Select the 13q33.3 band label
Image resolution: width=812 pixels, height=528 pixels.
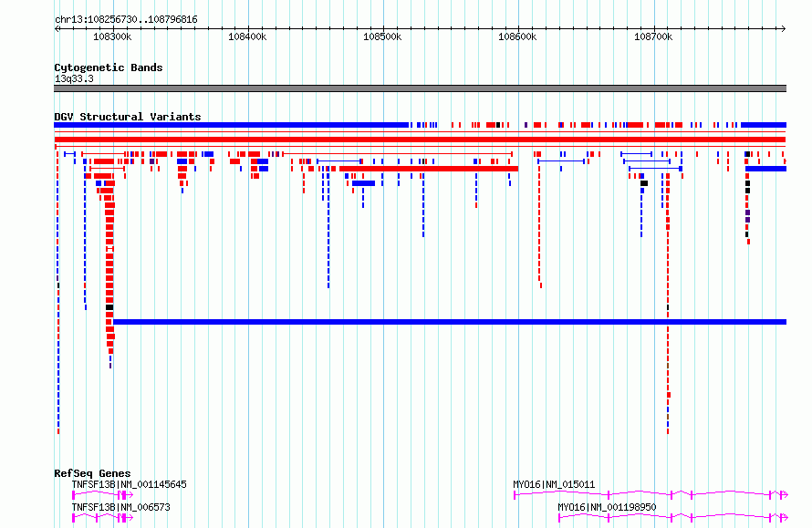click(74, 78)
